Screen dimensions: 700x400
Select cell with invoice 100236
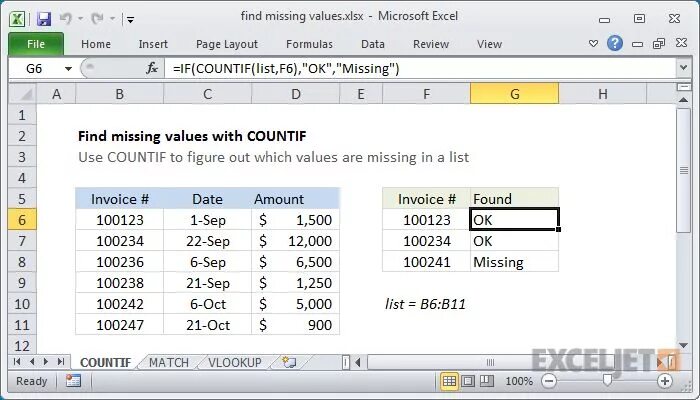tap(120, 262)
